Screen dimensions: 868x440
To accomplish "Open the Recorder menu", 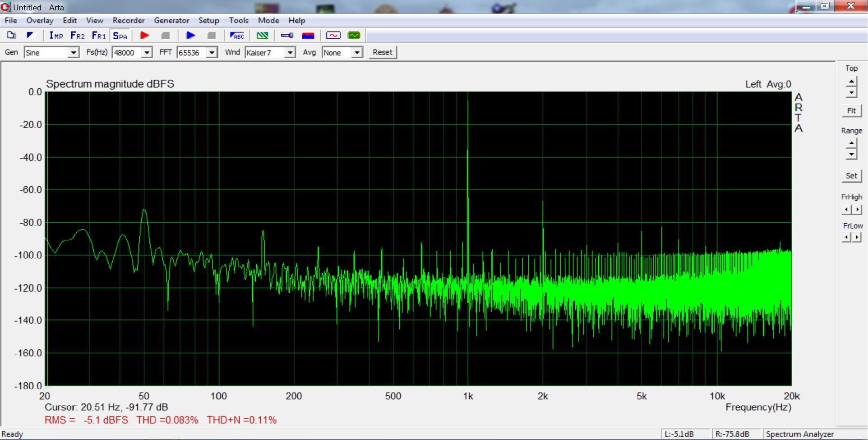I will coord(129,20).
